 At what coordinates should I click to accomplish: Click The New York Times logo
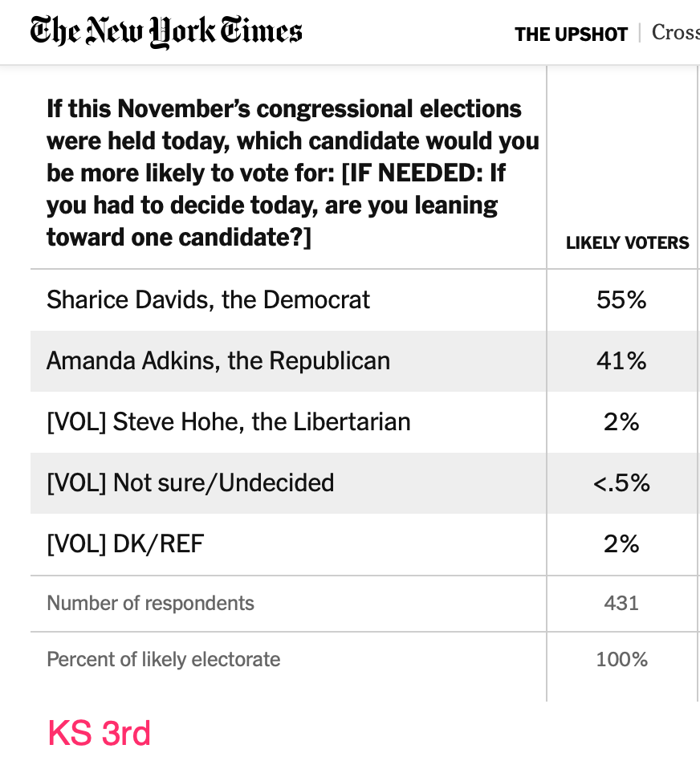(x=166, y=32)
